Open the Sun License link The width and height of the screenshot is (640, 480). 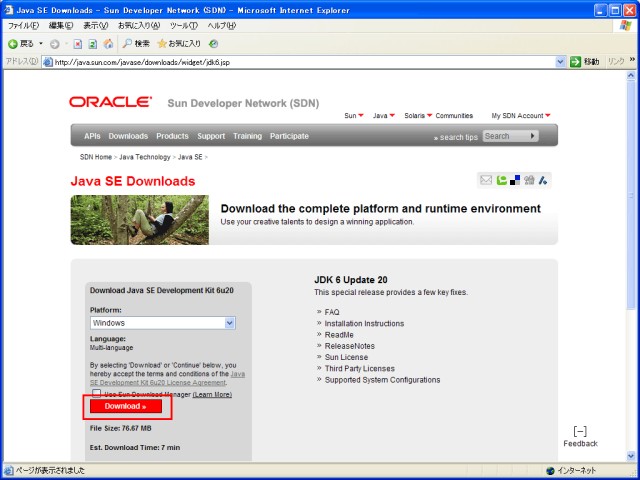346,357
